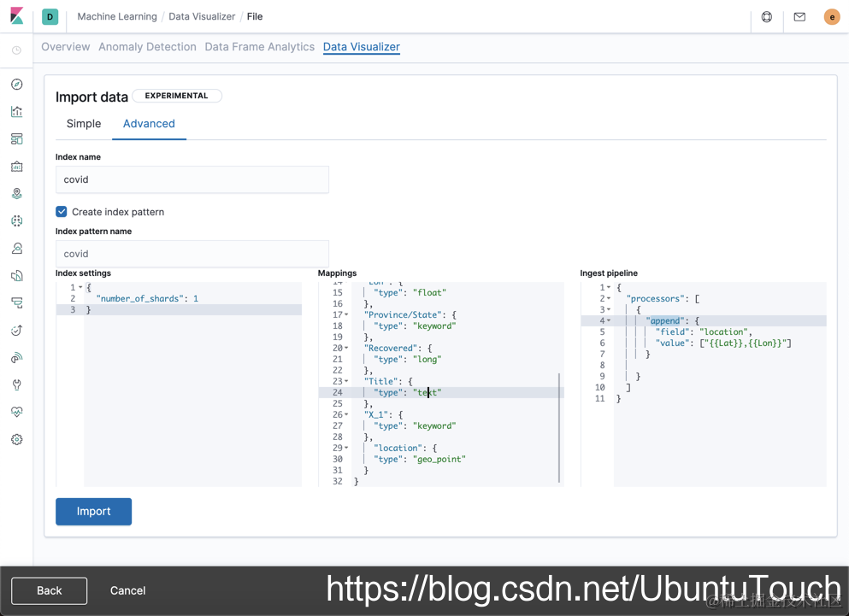This screenshot has height=616, width=849.
Task: Collapse line 1 in Index settings
Action: pos(80,287)
